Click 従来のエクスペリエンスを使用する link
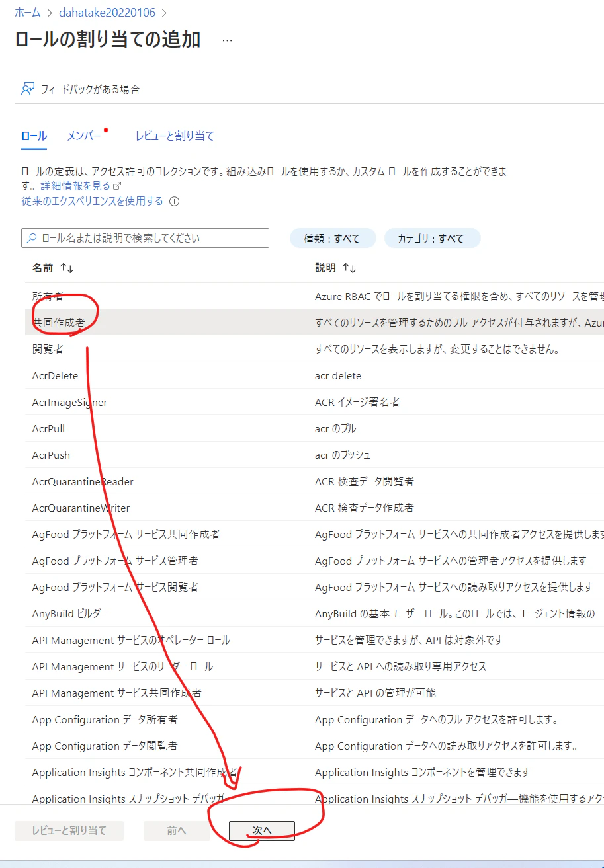This screenshot has height=868, width=604. click(92, 201)
